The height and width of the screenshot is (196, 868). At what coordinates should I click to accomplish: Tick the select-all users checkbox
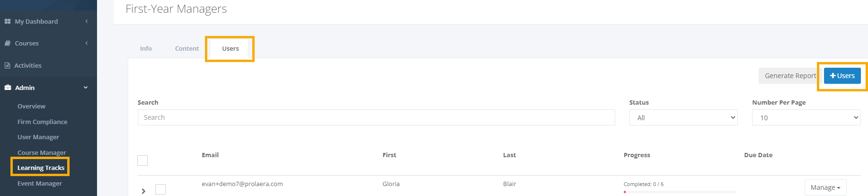(x=142, y=160)
